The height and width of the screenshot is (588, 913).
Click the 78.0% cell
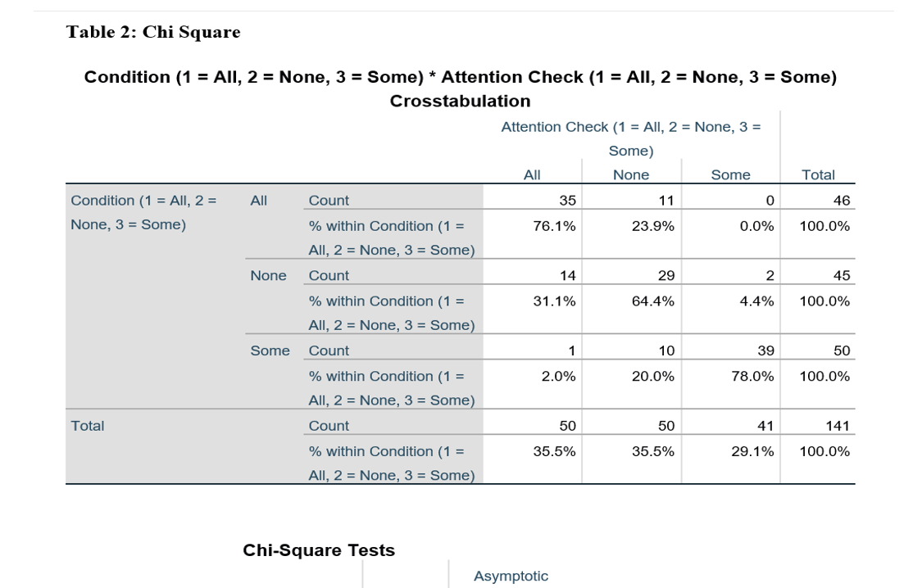pyautogui.click(x=752, y=376)
